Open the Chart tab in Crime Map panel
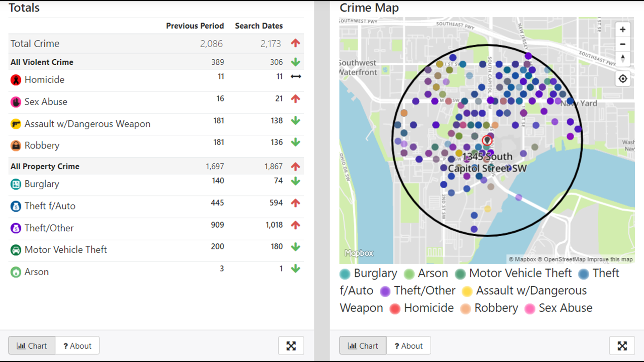 click(363, 346)
